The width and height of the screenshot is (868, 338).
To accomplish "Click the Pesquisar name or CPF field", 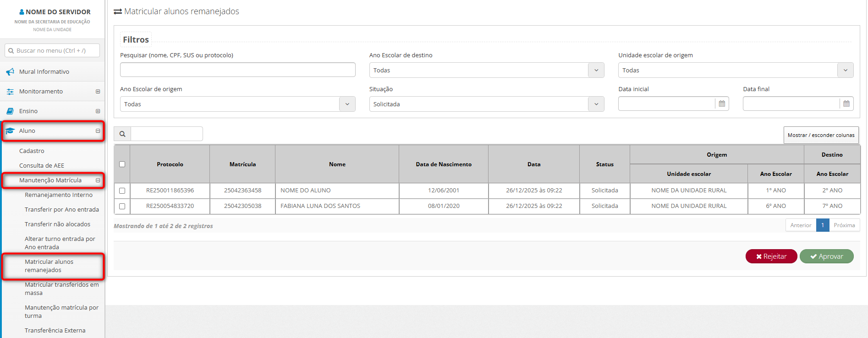I will pos(237,70).
